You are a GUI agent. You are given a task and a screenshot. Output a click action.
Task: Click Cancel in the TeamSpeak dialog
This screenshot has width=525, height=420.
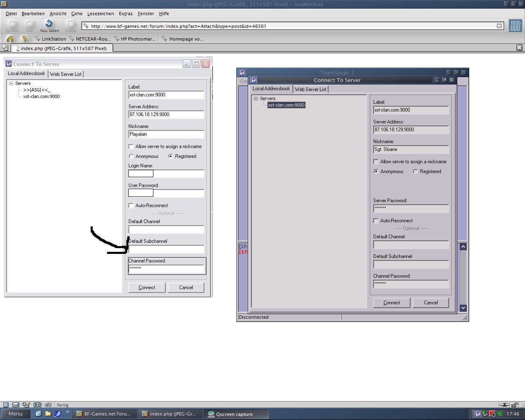click(x=431, y=303)
